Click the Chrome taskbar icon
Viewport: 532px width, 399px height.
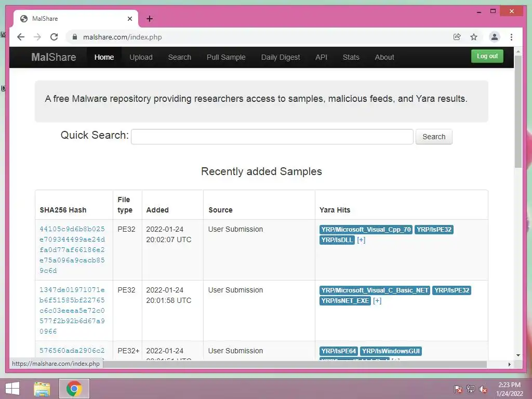pyautogui.click(x=74, y=389)
